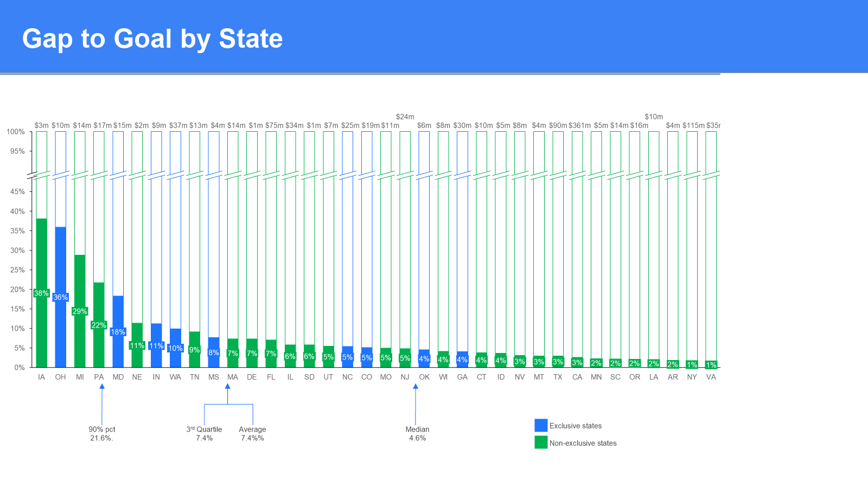Click the 29% data label on the MI bar
This screenshot has height=488, width=868.
click(x=80, y=311)
